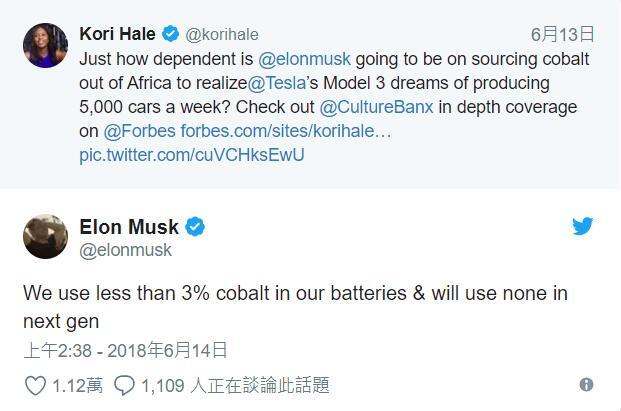Click Elon Musk's profile avatar
621x411 pixels.
(x=45, y=237)
